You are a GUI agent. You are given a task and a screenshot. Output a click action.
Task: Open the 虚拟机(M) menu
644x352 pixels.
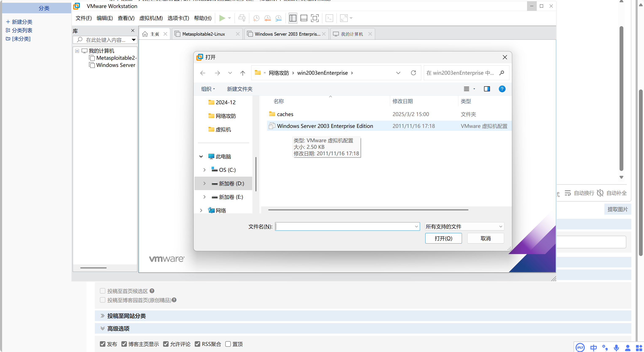coord(151,18)
